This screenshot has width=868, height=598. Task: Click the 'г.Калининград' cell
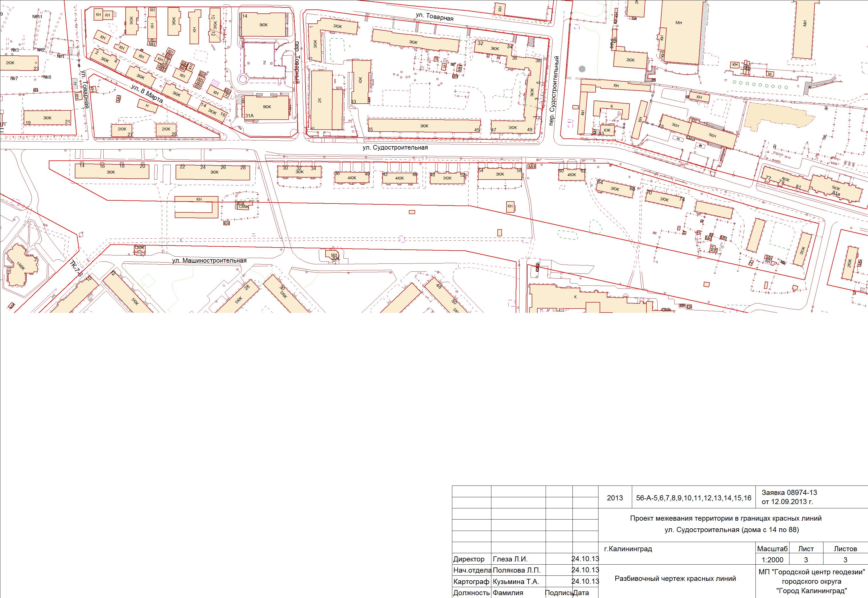click(x=628, y=549)
